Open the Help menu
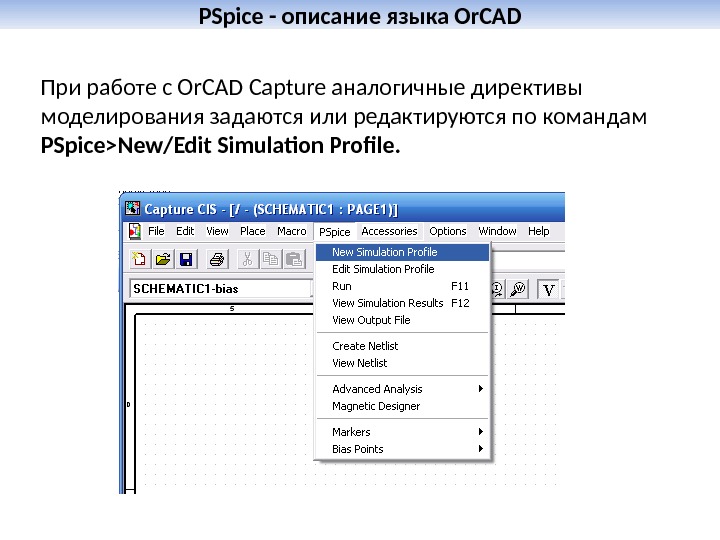Viewport: 720px width, 540px height. (539, 231)
